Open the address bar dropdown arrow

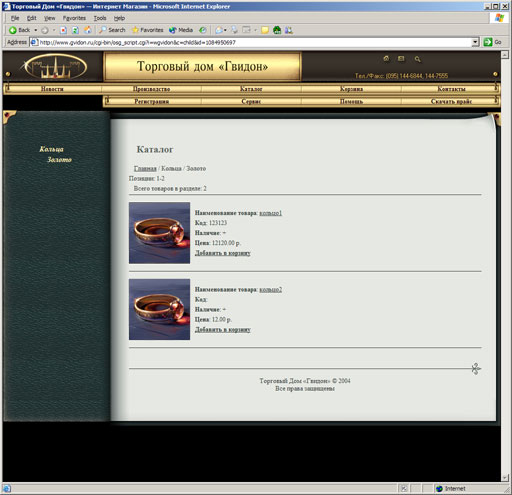pyautogui.click(x=475, y=42)
